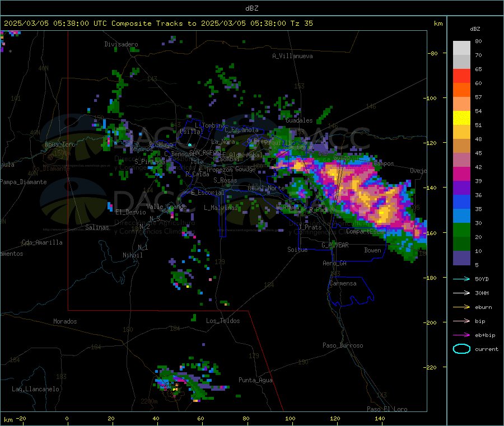Viewport: 504px width, 426px height.
Task: Click the cyan 'current' ellipse legend icon
Action: [461, 349]
